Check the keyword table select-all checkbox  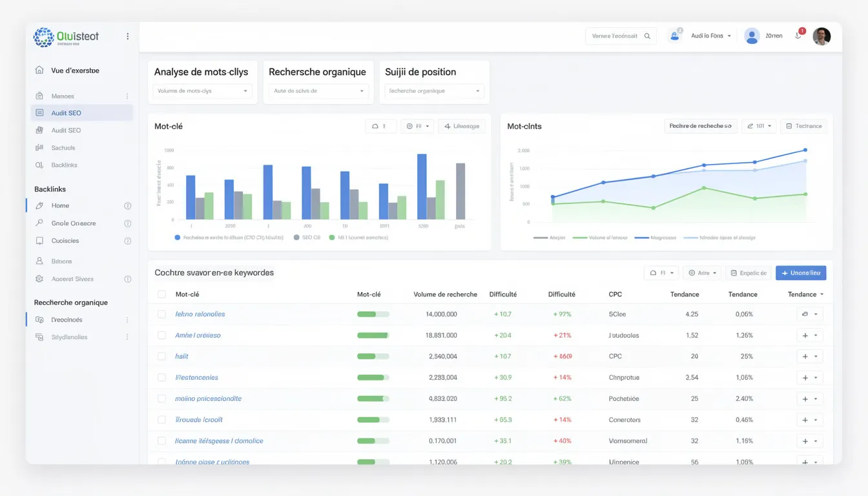point(161,294)
